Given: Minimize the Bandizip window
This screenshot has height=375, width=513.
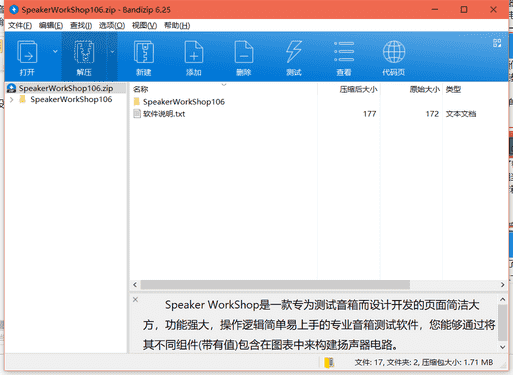Looking at the screenshot, I should point(435,10).
